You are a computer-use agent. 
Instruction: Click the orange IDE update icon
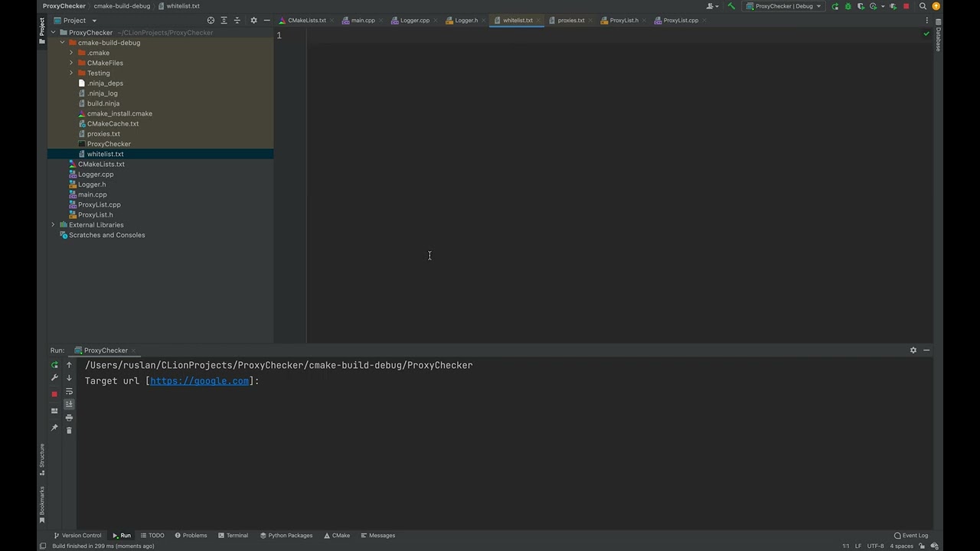click(936, 6)
